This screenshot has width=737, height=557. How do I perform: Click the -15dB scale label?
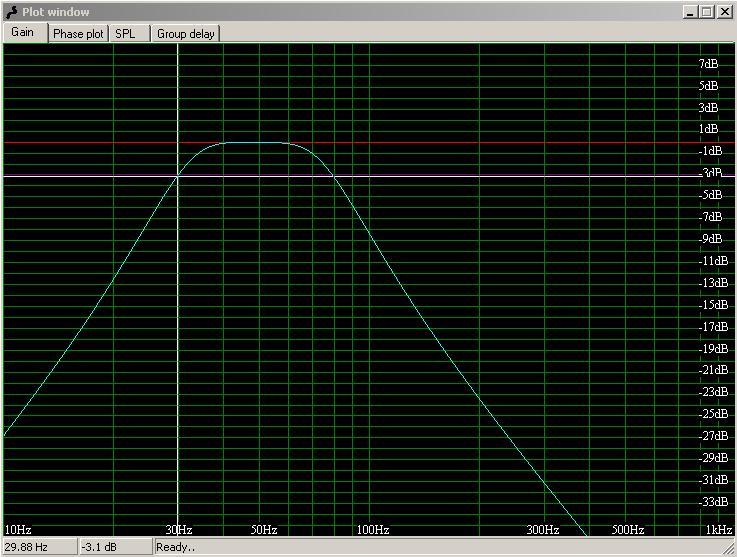(713, 305)
